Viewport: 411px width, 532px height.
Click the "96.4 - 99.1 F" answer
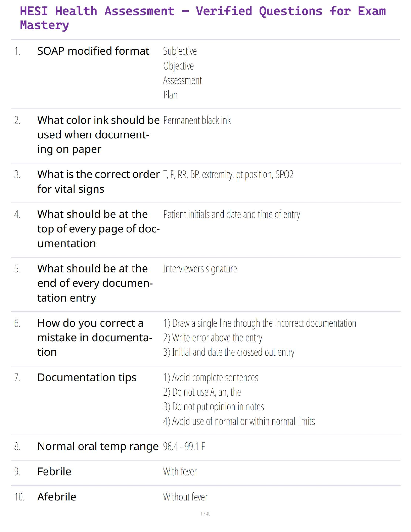[x=184, y=447]
